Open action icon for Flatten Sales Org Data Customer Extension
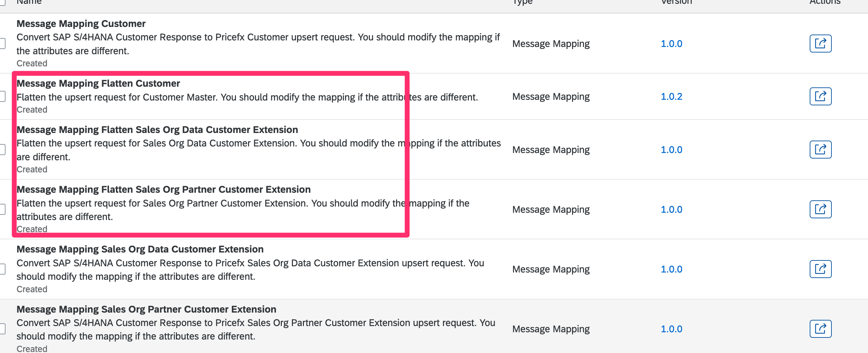This screenshot has width=868, height=353. point(820,150)
